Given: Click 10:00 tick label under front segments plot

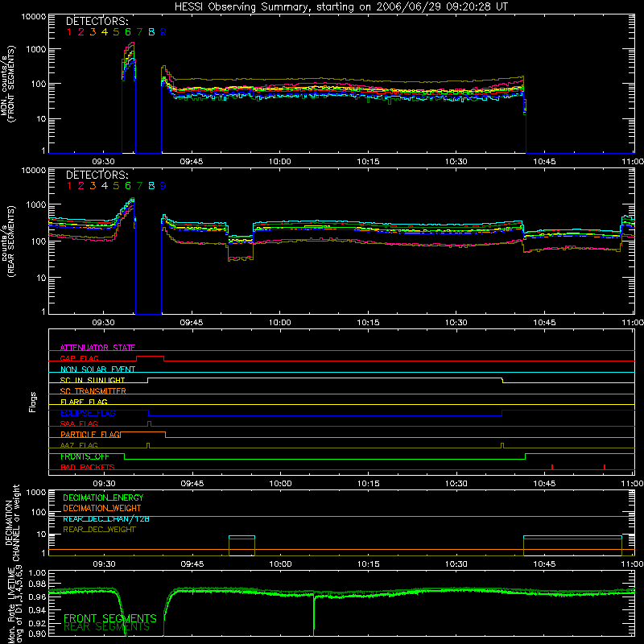Looking at the screenshot, I should 279,162.
